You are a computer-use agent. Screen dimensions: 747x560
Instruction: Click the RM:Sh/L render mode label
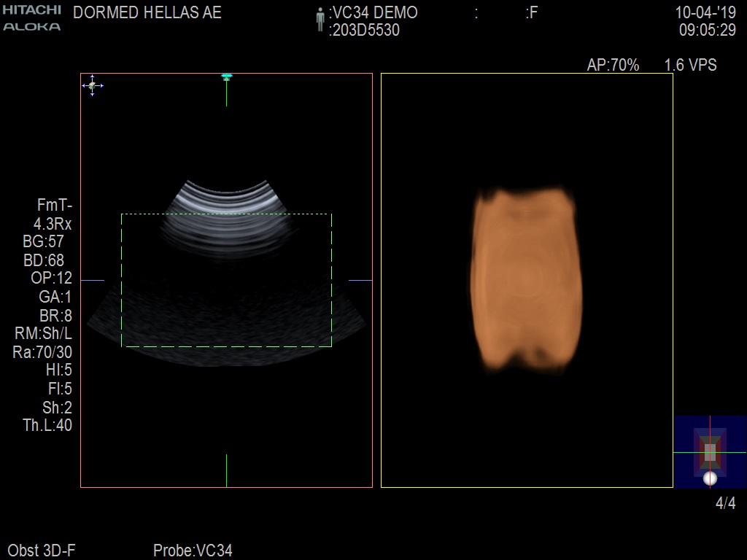coord(43,333)
